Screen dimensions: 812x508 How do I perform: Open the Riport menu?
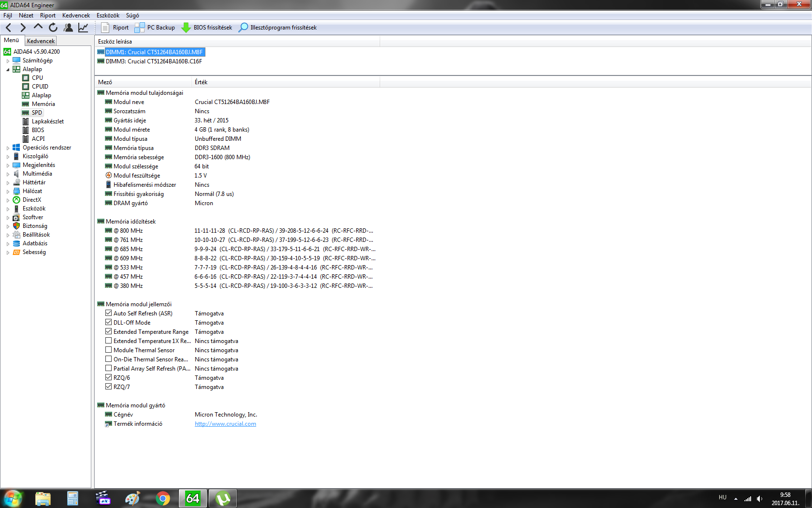48,15
